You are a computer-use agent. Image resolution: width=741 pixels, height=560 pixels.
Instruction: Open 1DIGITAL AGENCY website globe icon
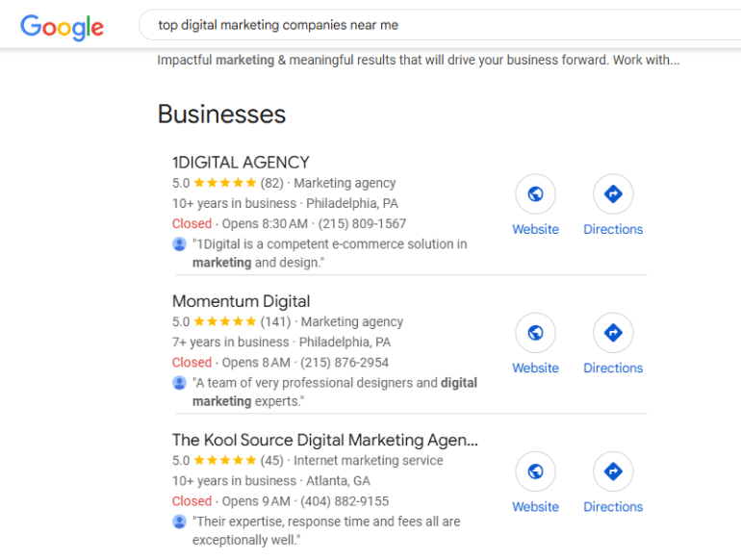click(535, 193)
